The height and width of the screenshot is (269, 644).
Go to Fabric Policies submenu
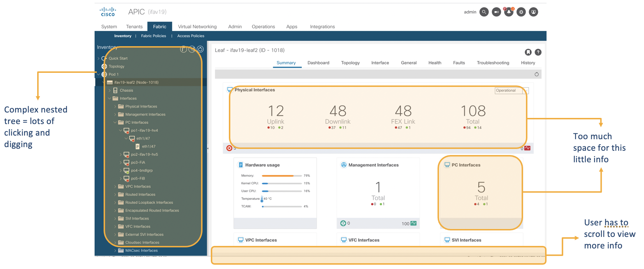point(153,36)
